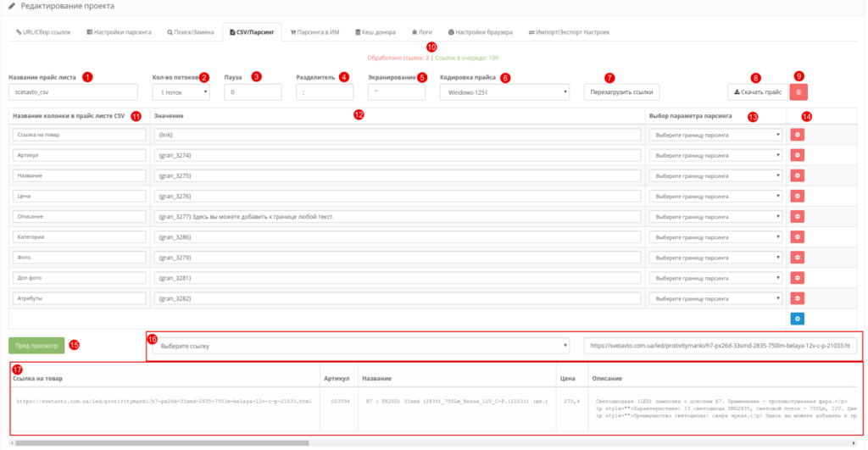
Task: Delete the Фото row
Action: pos(797,258)
